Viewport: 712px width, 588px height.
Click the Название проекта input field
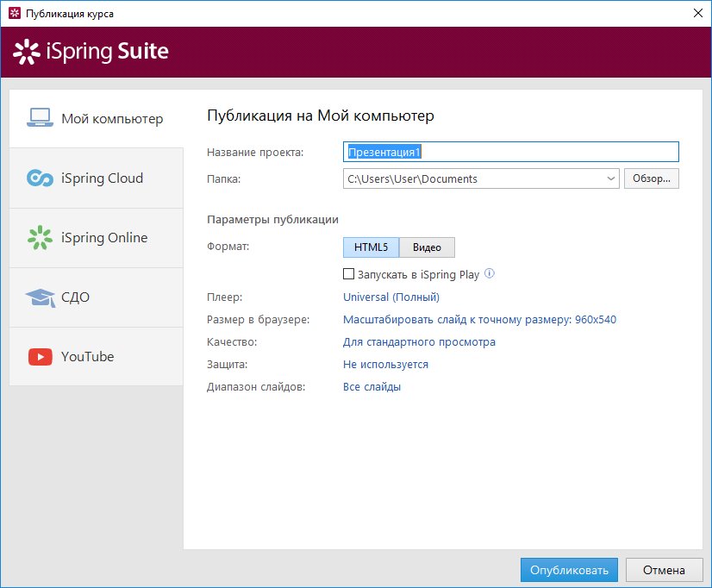pos(511,152)
